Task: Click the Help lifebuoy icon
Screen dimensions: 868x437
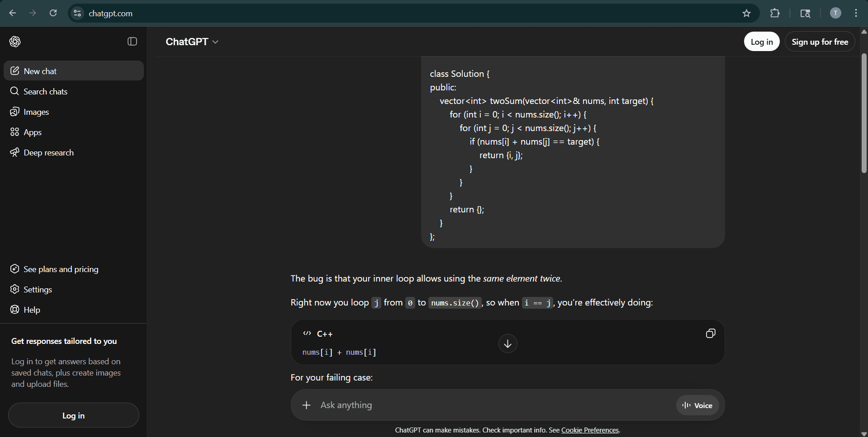Action: [x=14, y=310]
